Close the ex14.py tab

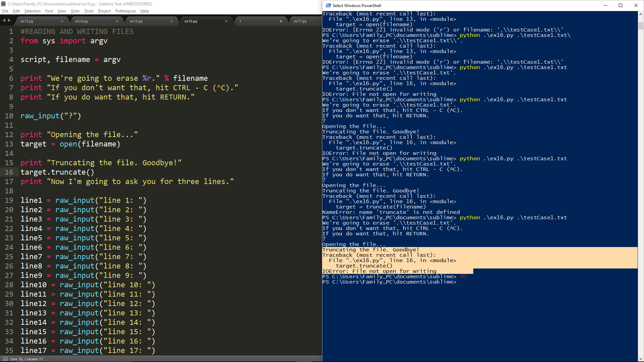[117, 21]
